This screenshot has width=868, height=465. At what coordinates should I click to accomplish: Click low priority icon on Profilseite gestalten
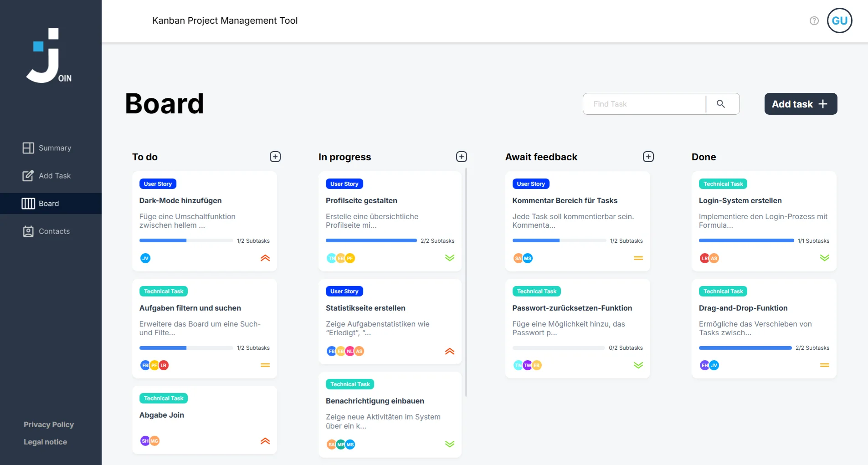pyautogui.click(x=450, y=258)
